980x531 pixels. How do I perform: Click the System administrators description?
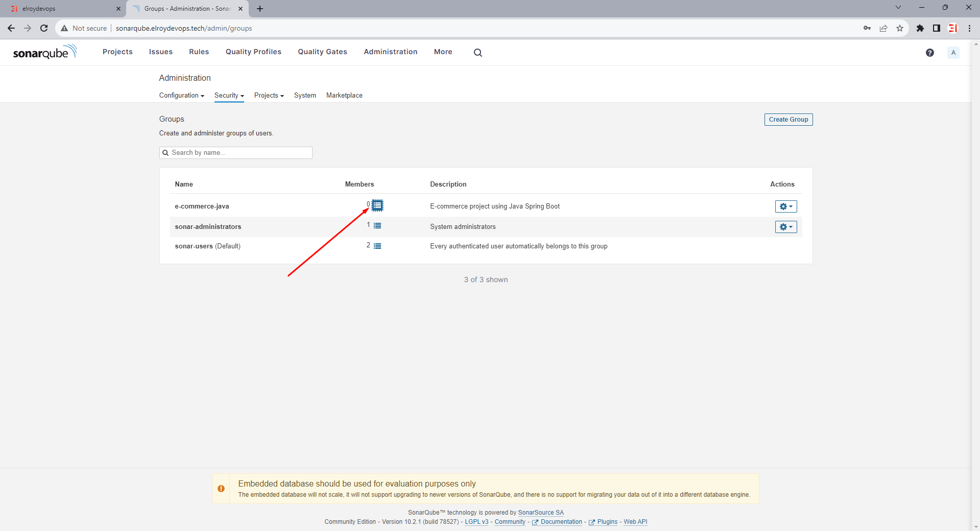463,227
